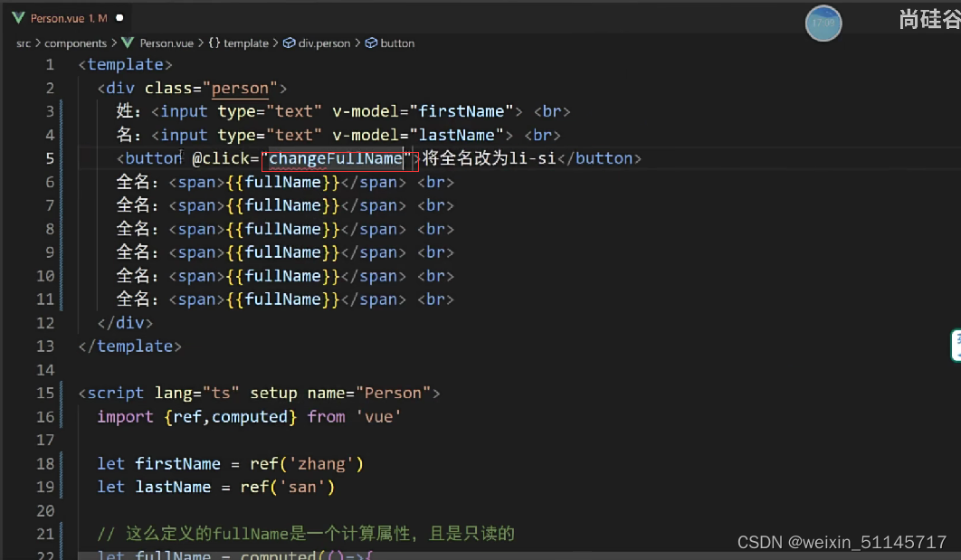Select Person.vue in the breadcrumb path

[167, 43]
